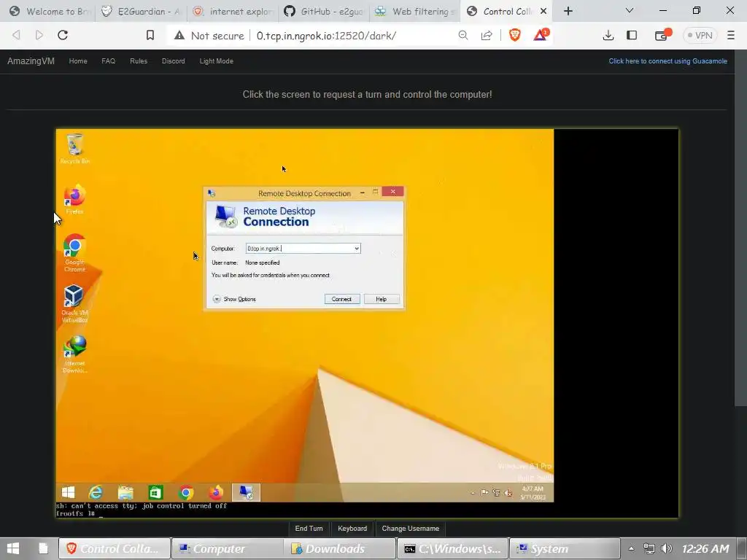This screenshot has height=560, width=747.
Task: Open a new tab with the plus button
Action: (568, 11)
